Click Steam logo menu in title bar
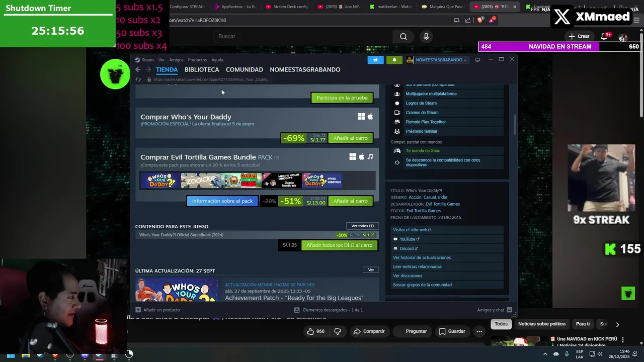Image resolution: width=644 pixels, height=362 pixels. (137, 60)
